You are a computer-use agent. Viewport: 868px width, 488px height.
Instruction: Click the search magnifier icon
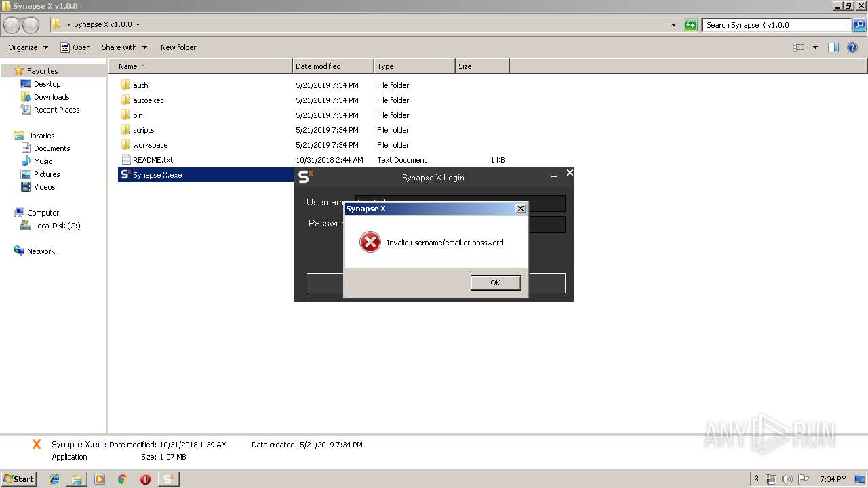[x=859, y=25]
